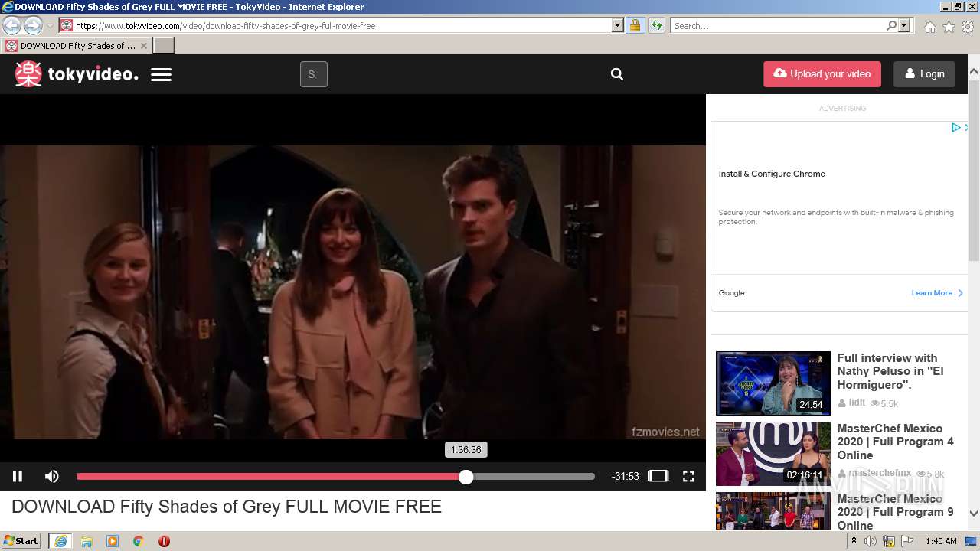
Task: Open the Nathy Peluso interview thumbnail
Action: coord(773,383)
